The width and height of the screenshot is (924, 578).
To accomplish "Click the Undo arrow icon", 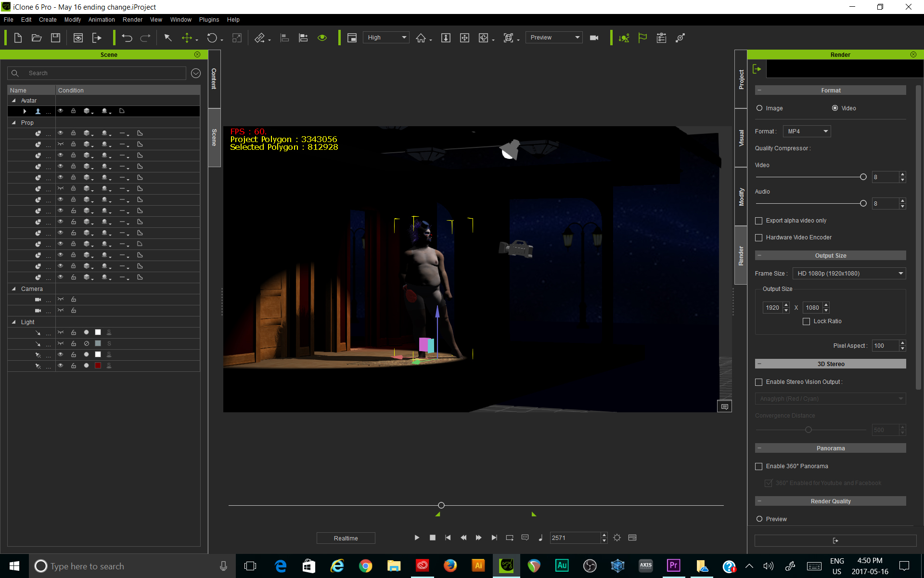I will [x=127, y=38].
